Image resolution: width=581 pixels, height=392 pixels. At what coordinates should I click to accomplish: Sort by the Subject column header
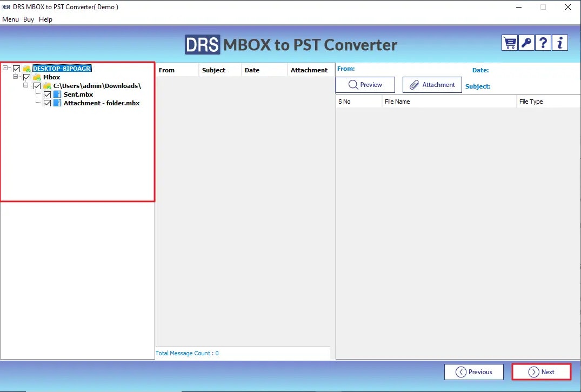221,70
